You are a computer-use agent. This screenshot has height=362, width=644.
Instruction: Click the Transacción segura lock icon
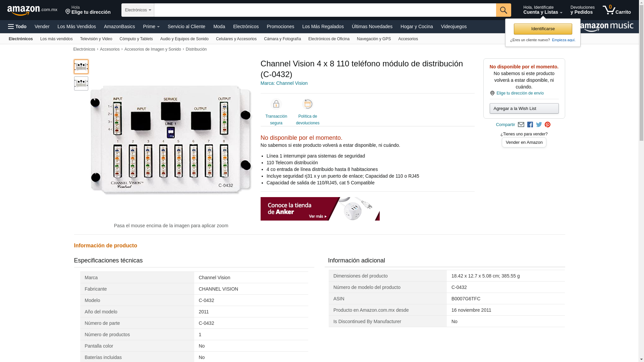(276, 104)
